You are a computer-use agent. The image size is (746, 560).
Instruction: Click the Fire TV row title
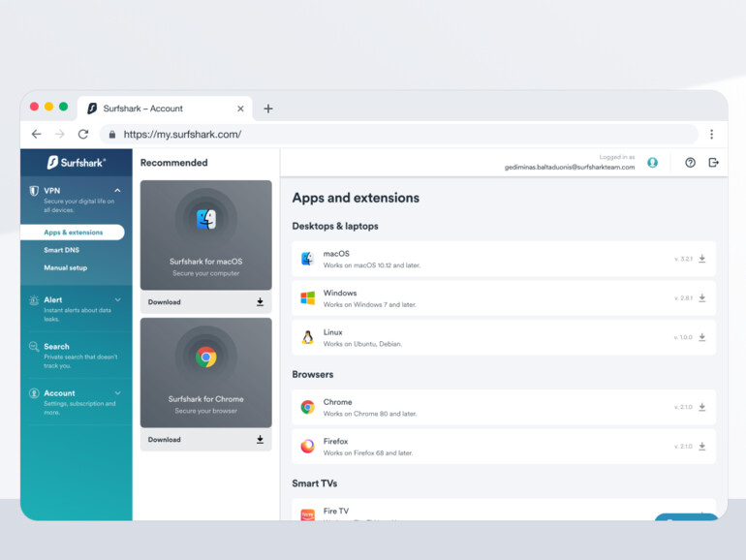336,511
